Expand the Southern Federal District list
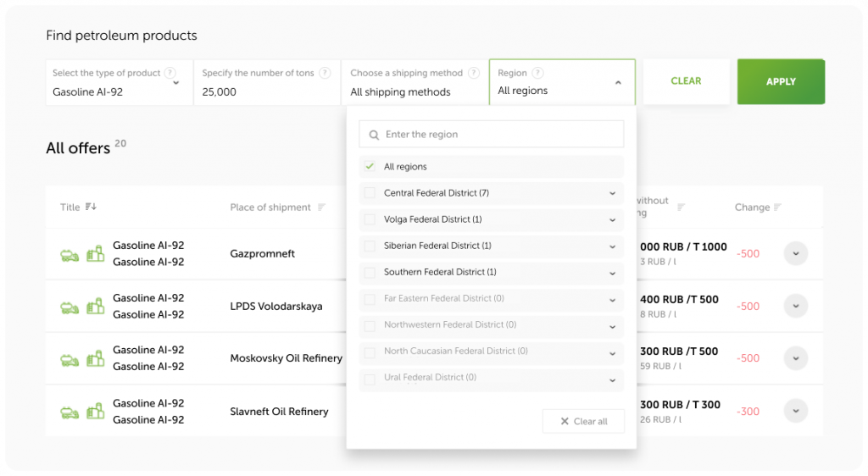The width and height of the screenshot is (868, 476). (x=612, y=273)
